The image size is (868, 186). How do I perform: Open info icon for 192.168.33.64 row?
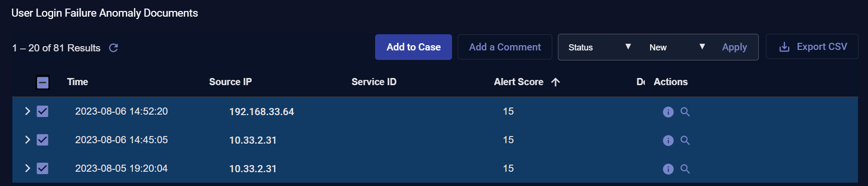click(x=668, y=112)
